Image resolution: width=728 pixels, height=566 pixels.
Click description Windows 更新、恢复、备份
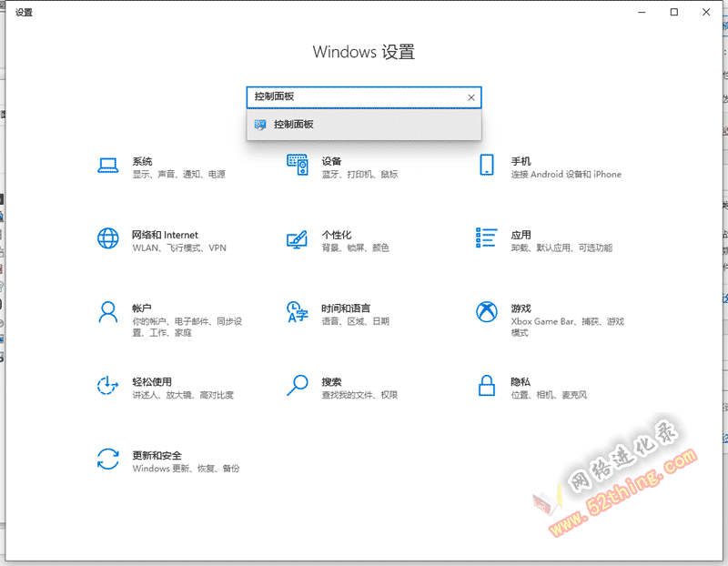coord(186,469)
